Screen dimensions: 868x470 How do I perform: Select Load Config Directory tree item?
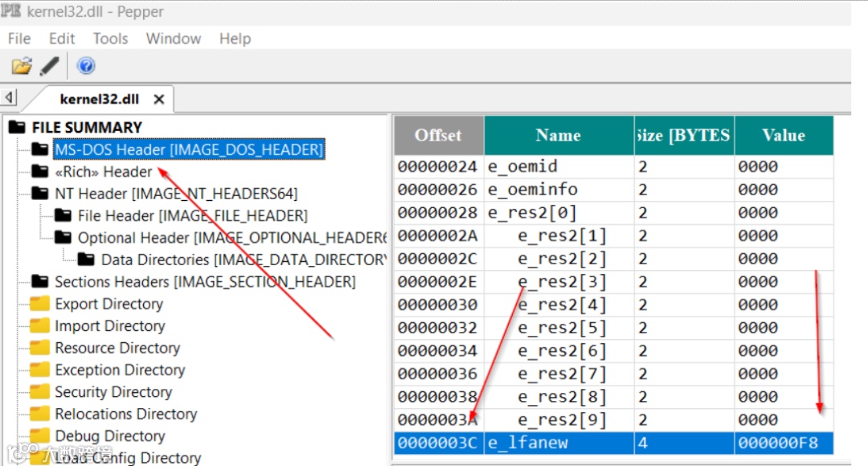tap(128, 458)
